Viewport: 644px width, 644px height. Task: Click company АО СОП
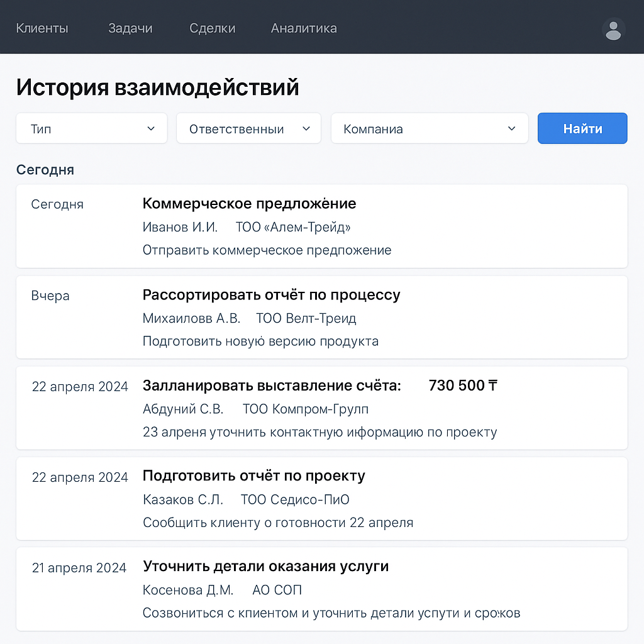(x=277, y=590)
